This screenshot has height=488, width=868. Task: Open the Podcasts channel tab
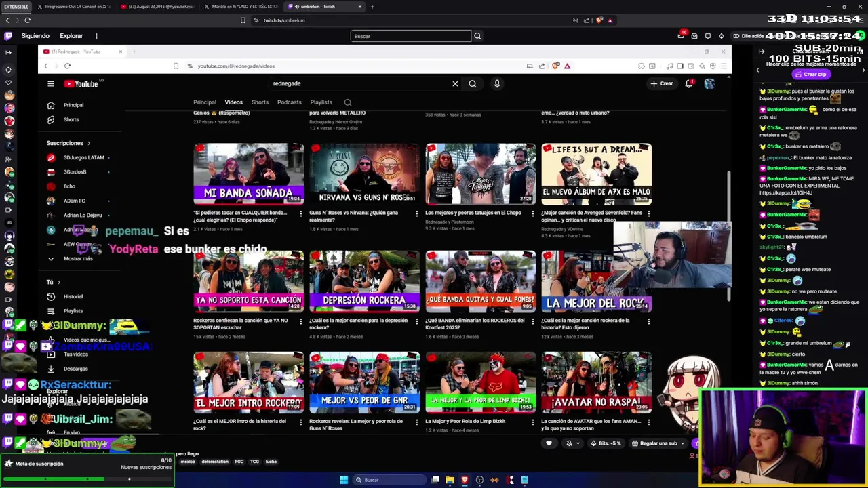(x=290, y=102)
